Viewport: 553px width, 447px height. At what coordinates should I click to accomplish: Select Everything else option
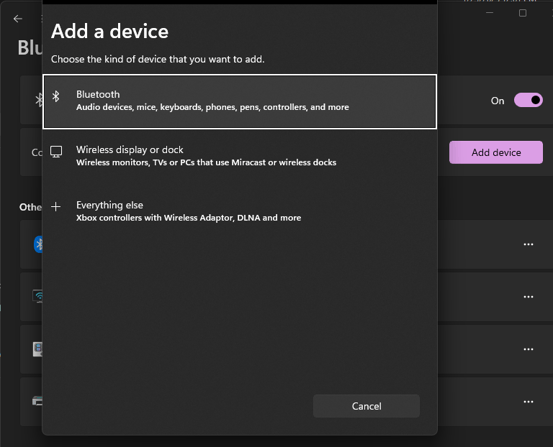point(239,211)
